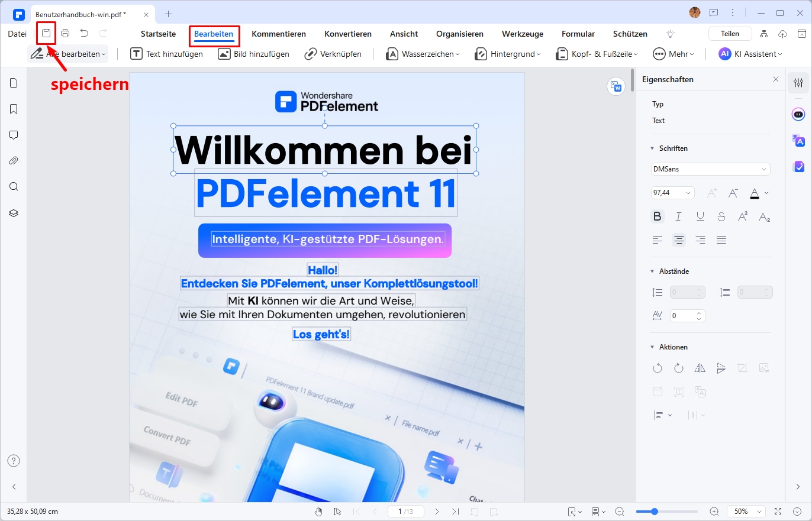Open the comments panel in left sidebar
This screenshot has width=812, height=521.
pyautogui.click(x=14, y=135)
